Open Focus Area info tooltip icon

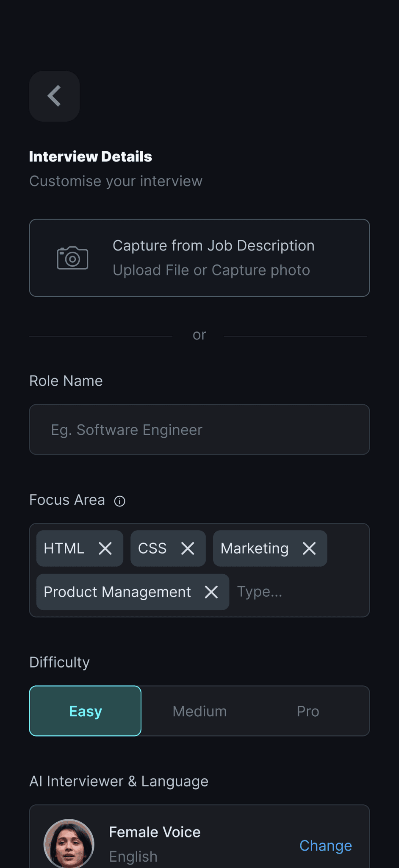120,501
